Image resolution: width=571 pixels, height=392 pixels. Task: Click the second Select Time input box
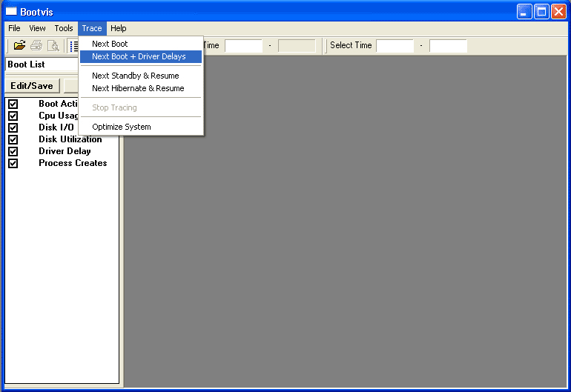point(448,46)
